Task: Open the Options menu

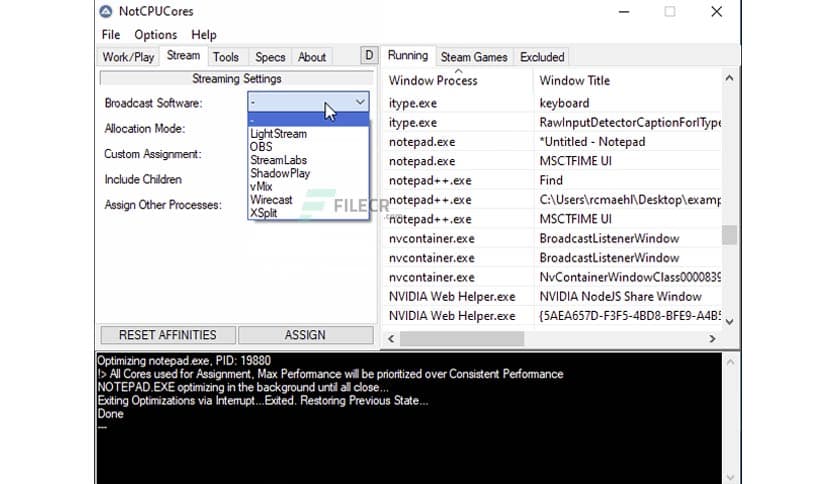Action: tap(155, 35)
